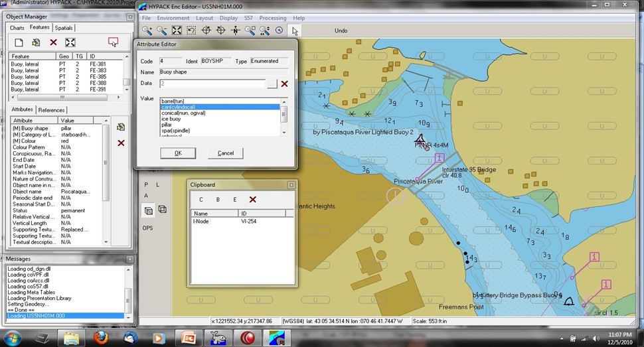Click the new feature blank page icon

pyautogui.click(x=19, y=42)
